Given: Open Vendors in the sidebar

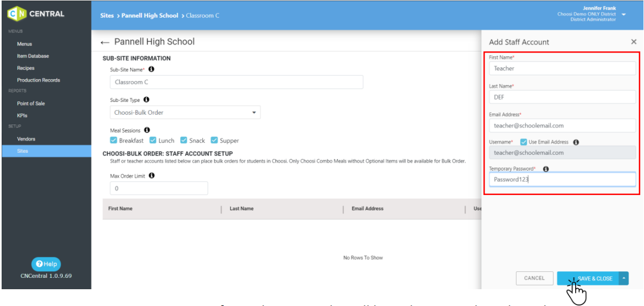Looking at the screenshot, I should click(26, 139).
